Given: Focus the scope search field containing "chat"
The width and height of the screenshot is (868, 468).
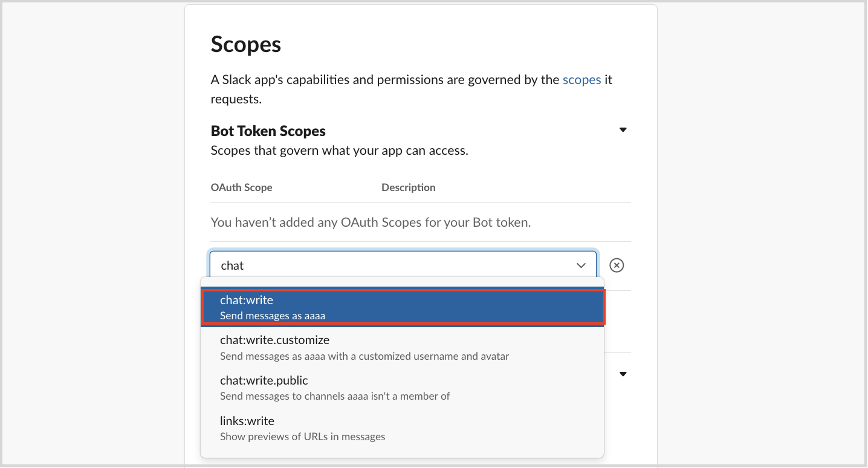Looking at the screenshot, I should [x=403, y=265].
